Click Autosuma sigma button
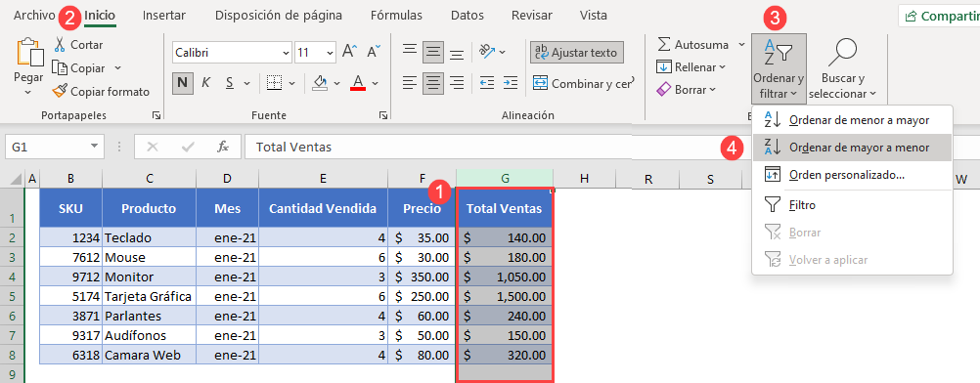Screen dimensions: 980x383 693,44
